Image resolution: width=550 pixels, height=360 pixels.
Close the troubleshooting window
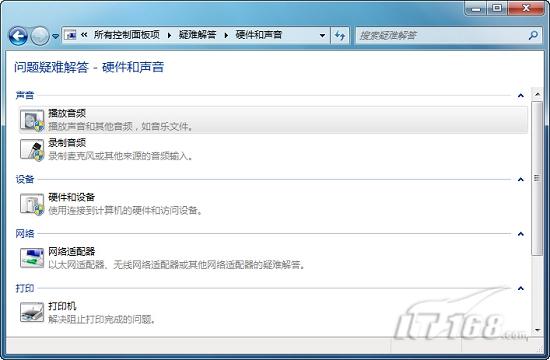coord(526,8)
